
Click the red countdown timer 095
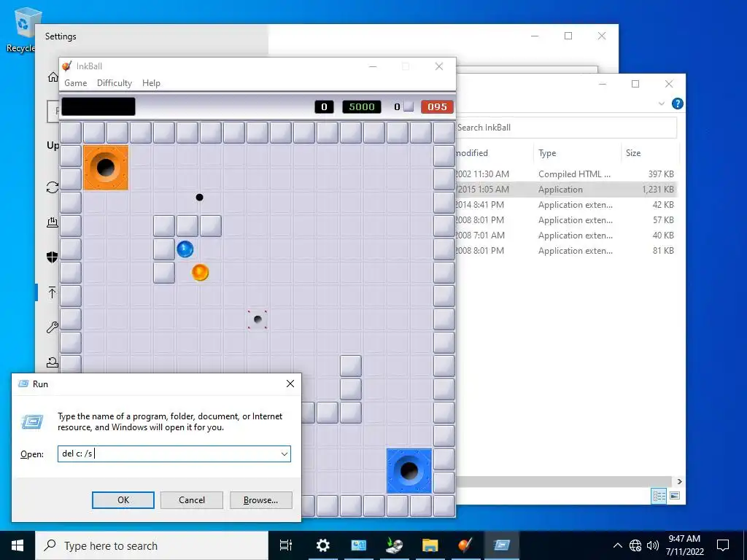pyautogui.click(x=437, y=106)
